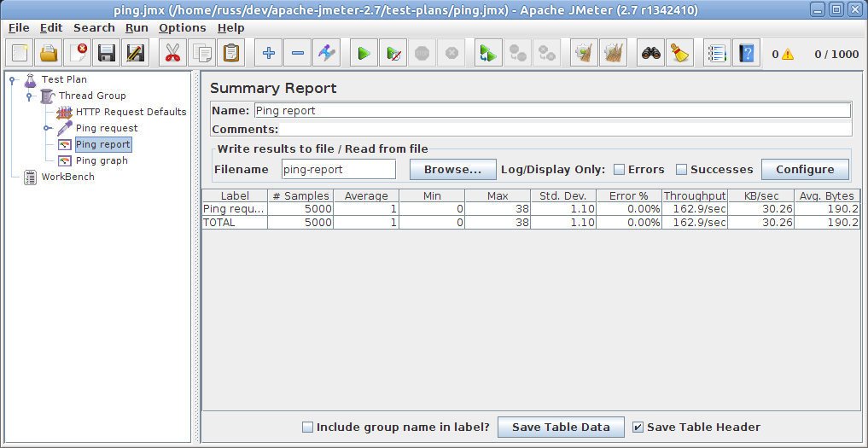Image resolution: width=868 pixels, height=448 pixels.
Task: Open the Help menu
Action: coord(230,27)
